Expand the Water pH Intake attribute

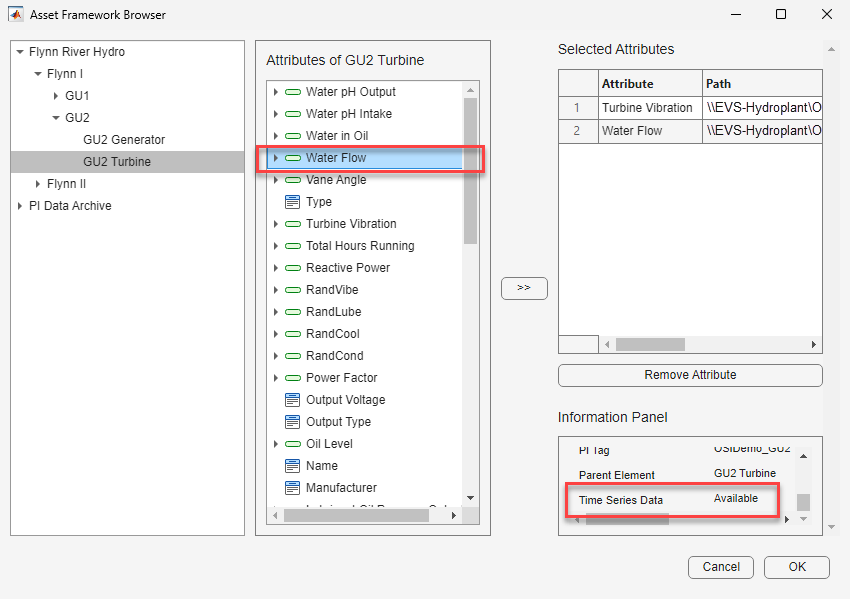(x=277, y=113)
